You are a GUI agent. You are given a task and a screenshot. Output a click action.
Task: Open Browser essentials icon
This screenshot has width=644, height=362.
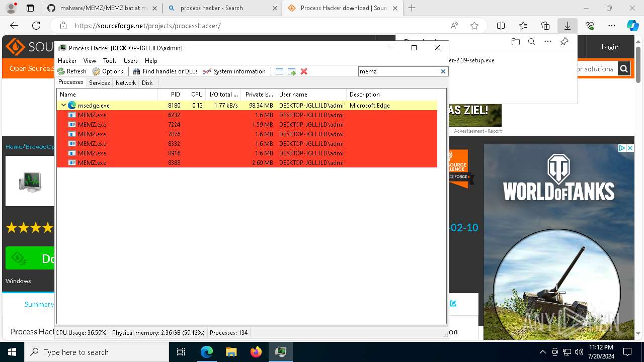click(590, 26)
